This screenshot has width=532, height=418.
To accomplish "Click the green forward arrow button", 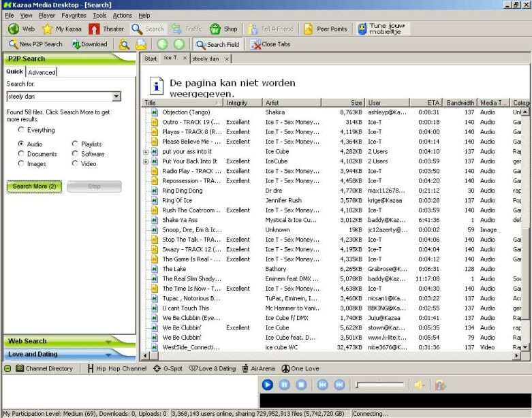I will pyautogui.click(x=179, y=44).
